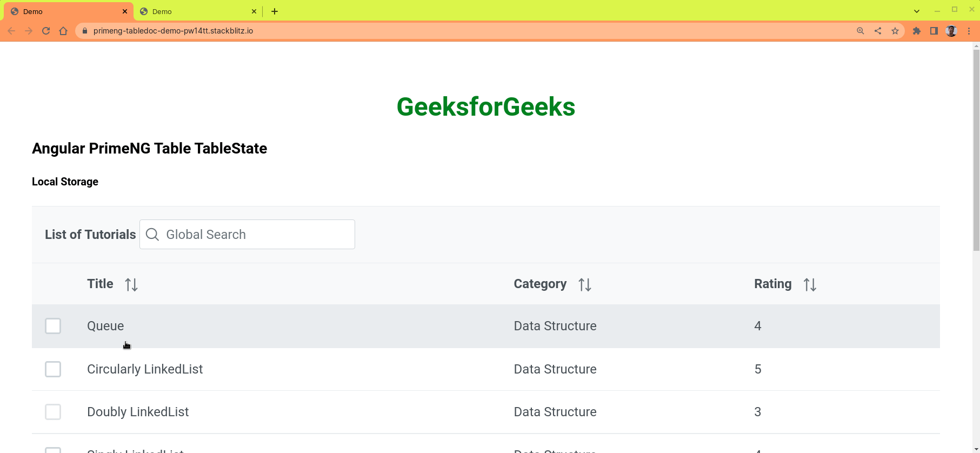980x453 pixels.
Task: Click the 'List of Tutorials' caption
Action: (x=90, y=234)
